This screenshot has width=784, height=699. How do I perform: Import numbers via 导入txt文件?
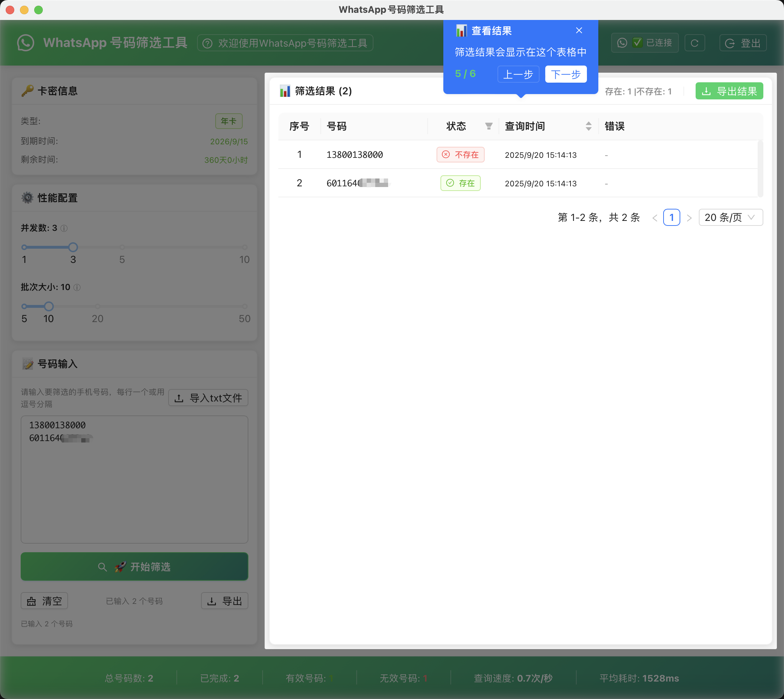(x=208, y=398)
